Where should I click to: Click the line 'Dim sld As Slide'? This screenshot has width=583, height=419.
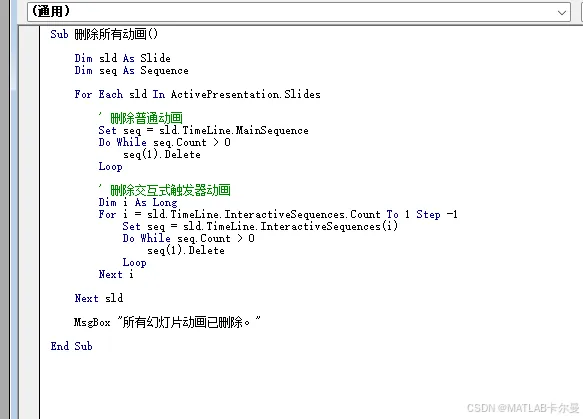point(122,58)
